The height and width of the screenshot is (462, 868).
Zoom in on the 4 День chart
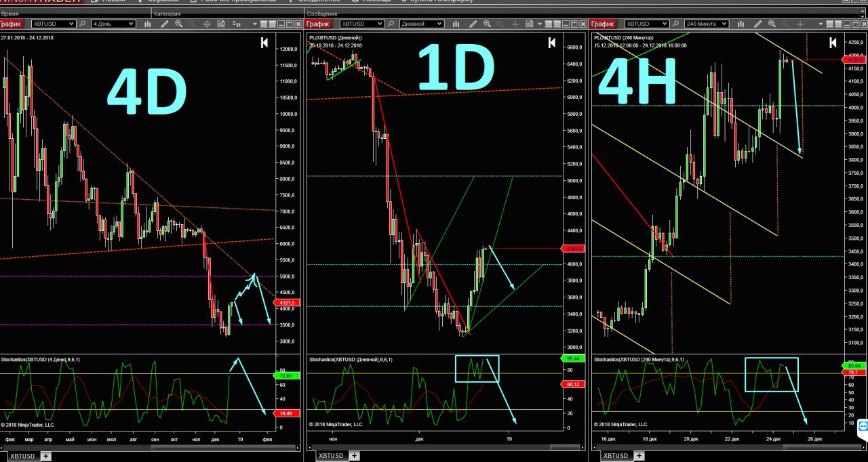(179, 24)
